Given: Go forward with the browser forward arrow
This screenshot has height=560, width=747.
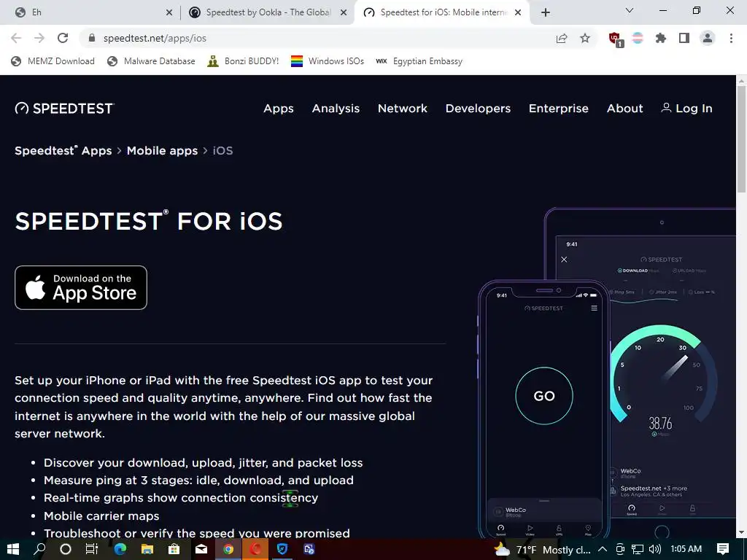Looking at the screenshot, I should point(39,38).
